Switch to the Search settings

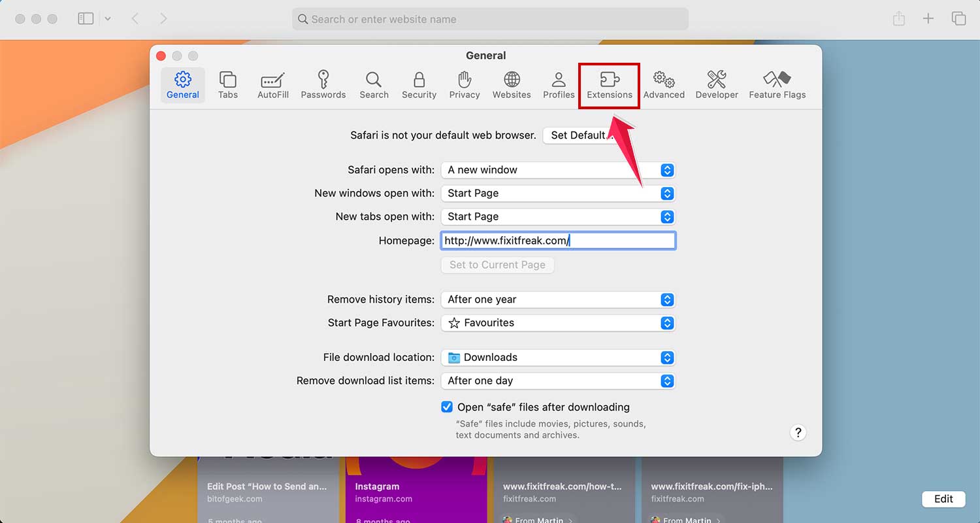(x=374, y=85)
